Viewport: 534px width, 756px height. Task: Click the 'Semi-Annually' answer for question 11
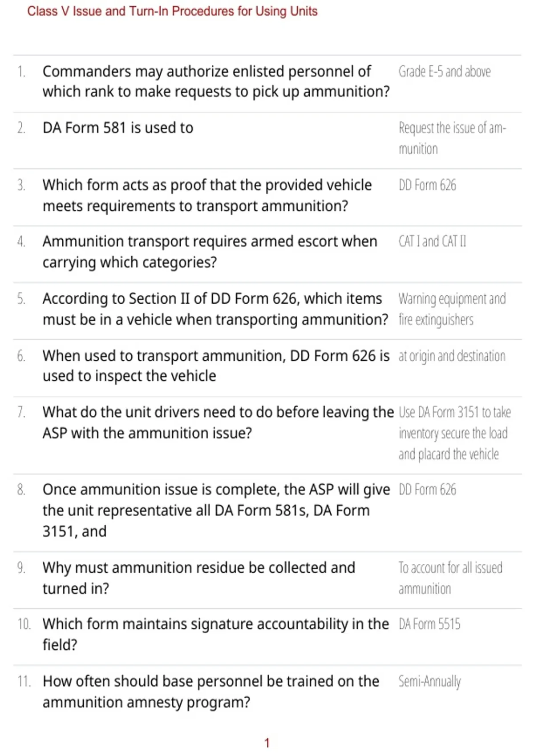click(429, 681)
